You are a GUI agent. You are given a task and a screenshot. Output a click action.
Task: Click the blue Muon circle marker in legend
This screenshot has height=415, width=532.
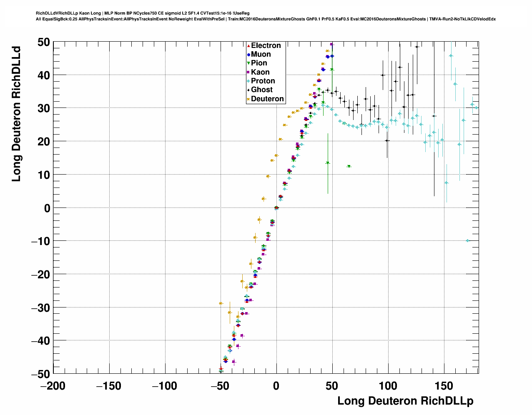coord(248,55)
